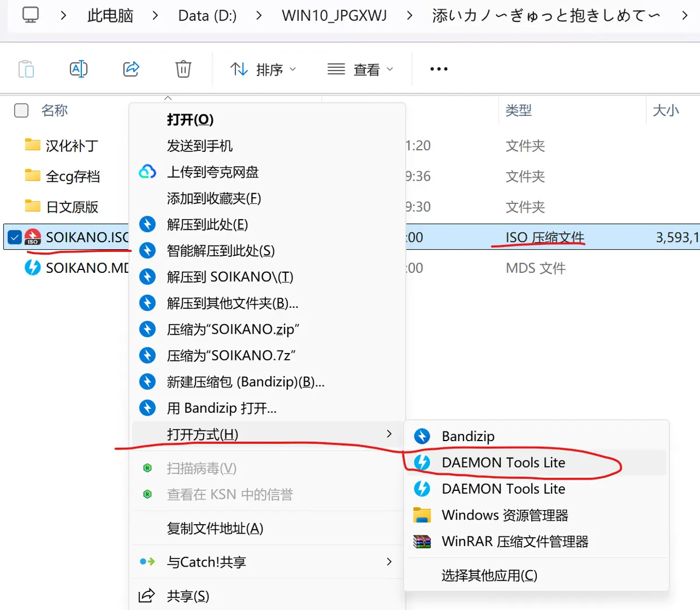Click the 全cg存档 folder icon
The width and height of the screenshot is (700, 610).
click(x=33, y=176)
